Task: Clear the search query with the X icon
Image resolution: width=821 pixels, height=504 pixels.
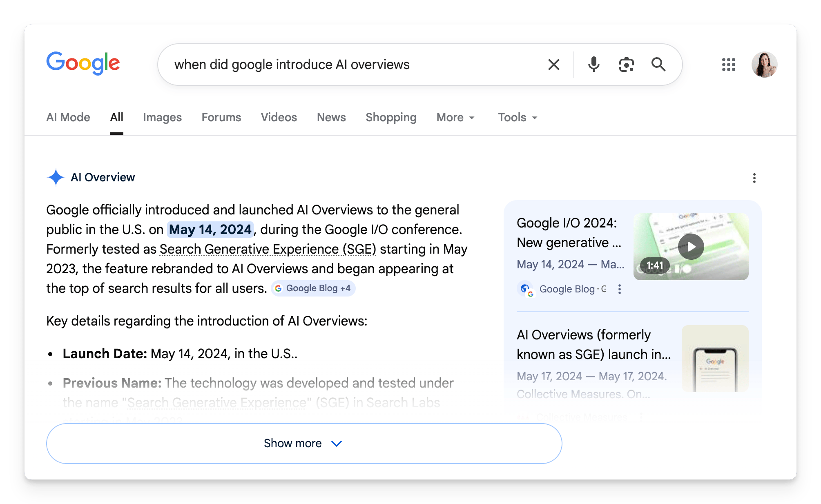Action: click(x=553, y=65)
